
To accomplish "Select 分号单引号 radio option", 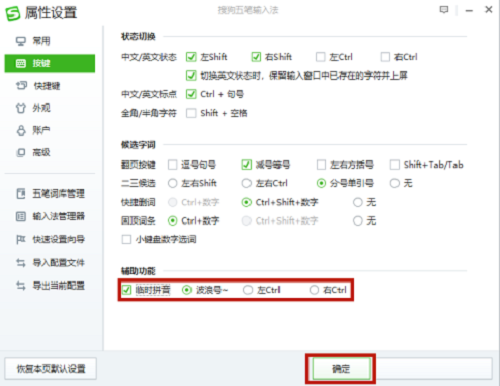I will coord(321,183).
